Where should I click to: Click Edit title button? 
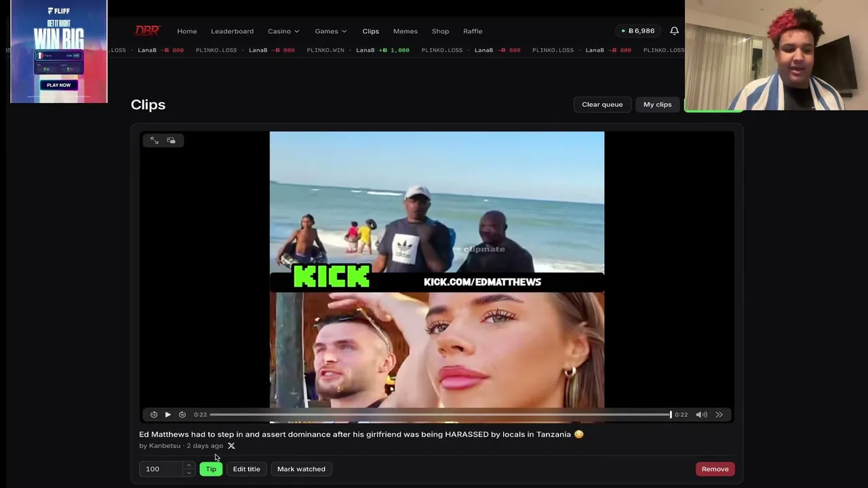(246, 469)
